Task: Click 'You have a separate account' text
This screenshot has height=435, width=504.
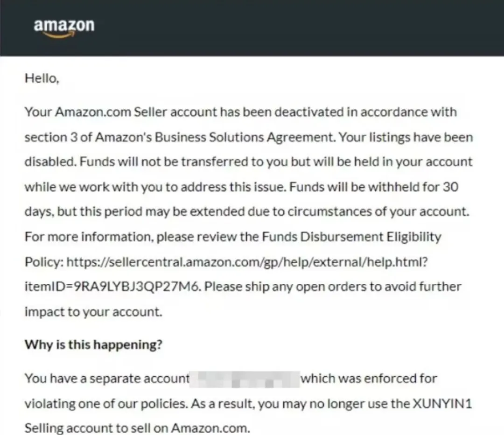Action: (107, 379)
